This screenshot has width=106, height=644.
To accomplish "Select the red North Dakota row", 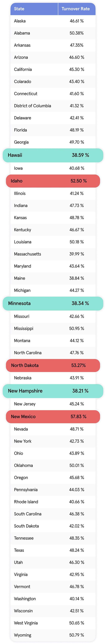I will pyautogui.click(x=53, y=365).
